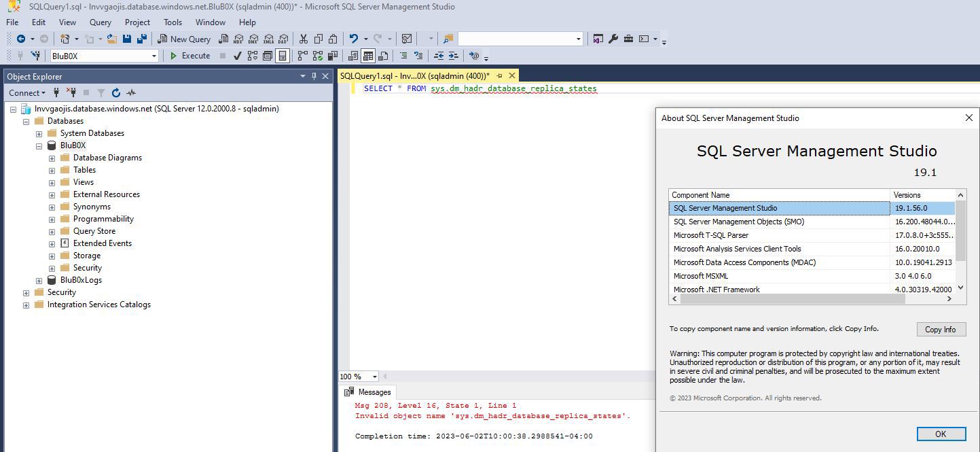Click the Toolbox icon
This screenshot has height=452, width=980.
coord(628,39)
